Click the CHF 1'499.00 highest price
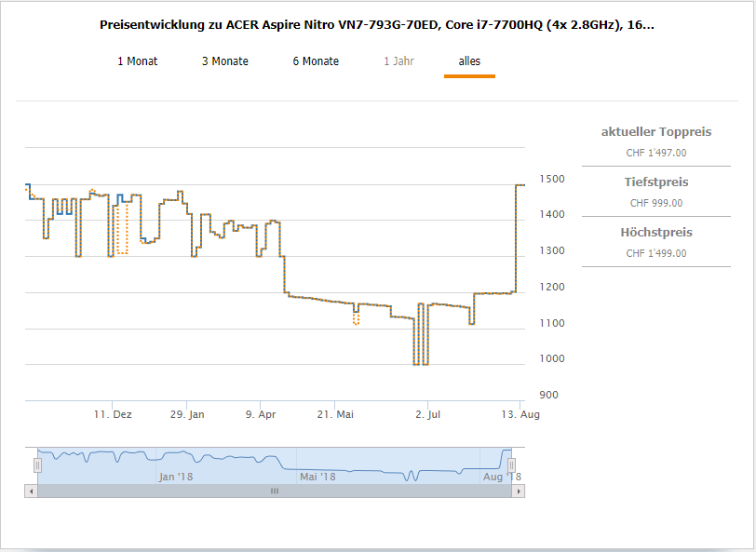756x552 pixels. (655, 253)
